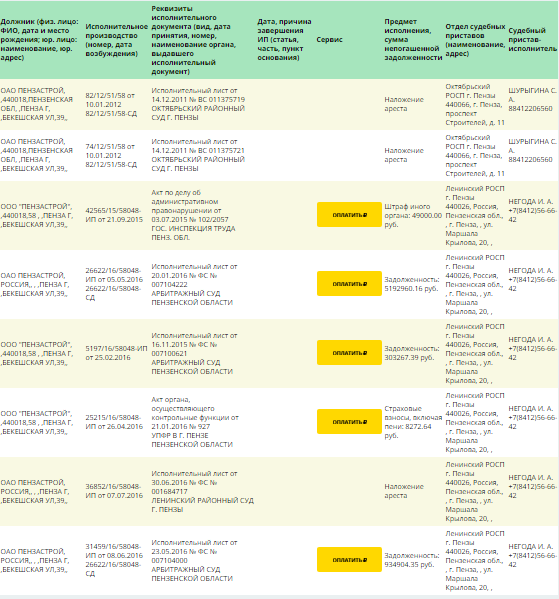Select case 5197/16/58048-ИП от 25.02.2016

116,353
